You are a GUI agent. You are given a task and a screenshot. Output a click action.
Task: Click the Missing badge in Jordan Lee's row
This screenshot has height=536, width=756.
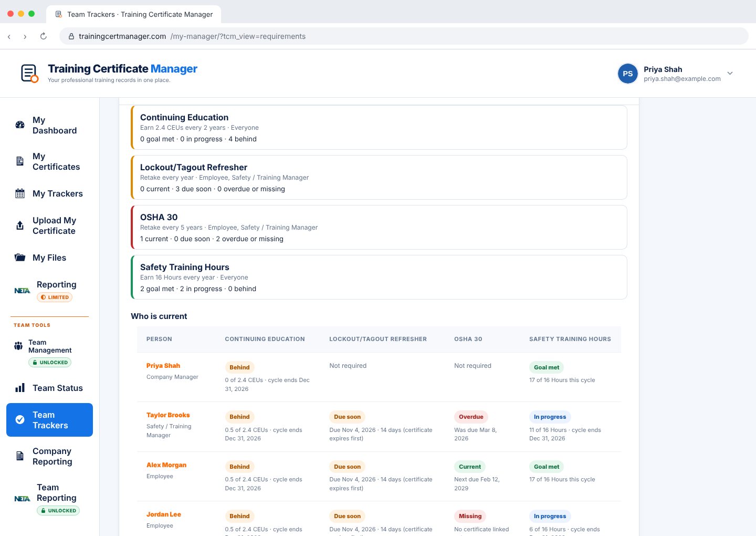pyautogui.click(x=470, y=516)
